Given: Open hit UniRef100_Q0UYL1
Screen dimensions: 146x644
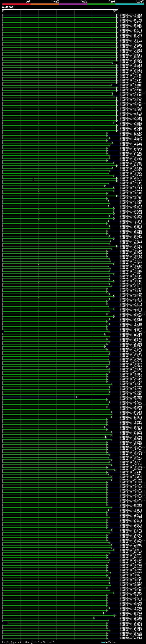Looking at the screenshot, I should (x=131, y=123).
